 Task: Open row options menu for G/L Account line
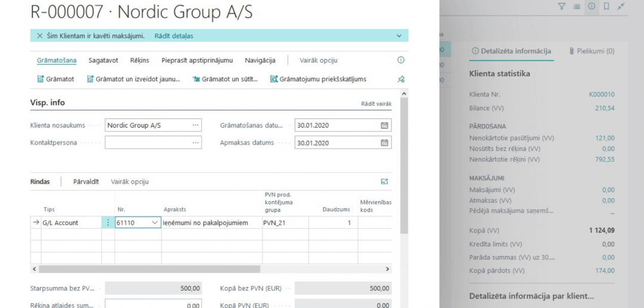pos(108,223)
